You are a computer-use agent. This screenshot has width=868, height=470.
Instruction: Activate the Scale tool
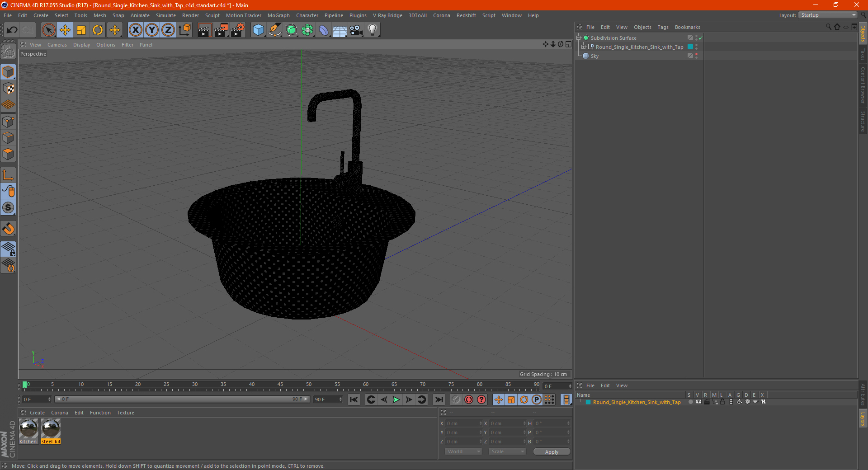click(x=81, y=30)
